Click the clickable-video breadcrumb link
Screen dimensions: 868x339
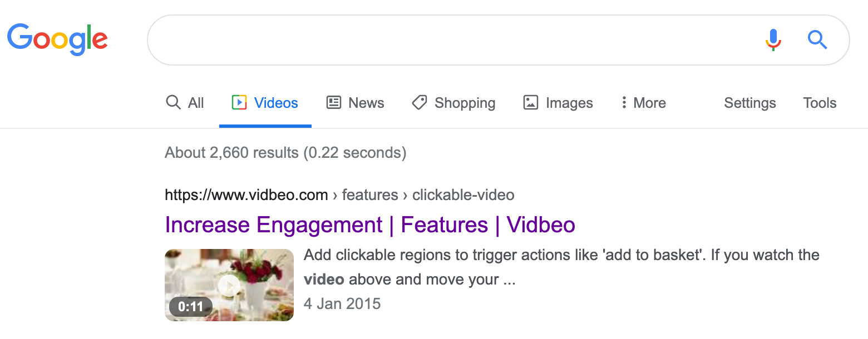(462, 195)
